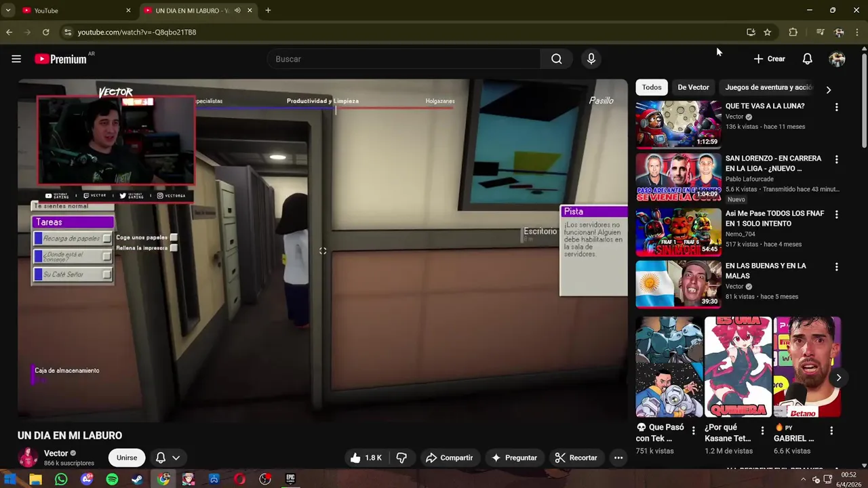Open more actions ellipsis under video
Image resolution: width=868 pixels, height=488 pixels.
pyautogui.click(x=618, y=457)
